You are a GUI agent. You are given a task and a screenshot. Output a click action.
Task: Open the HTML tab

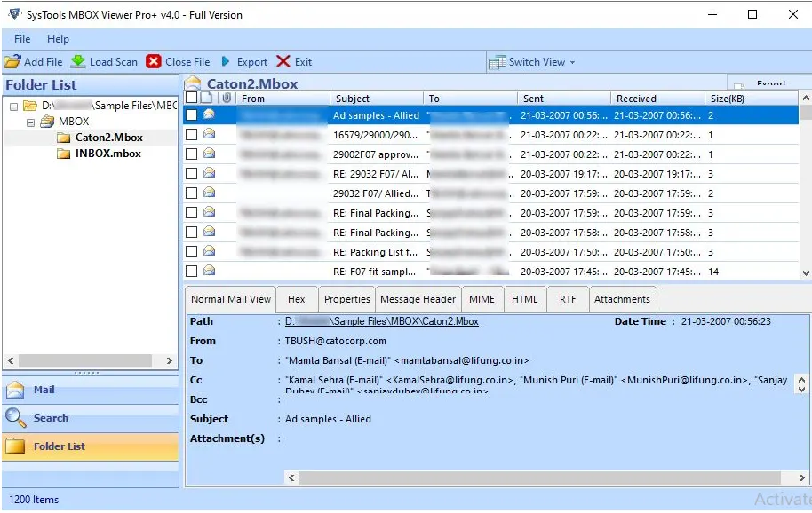point(524,299)
